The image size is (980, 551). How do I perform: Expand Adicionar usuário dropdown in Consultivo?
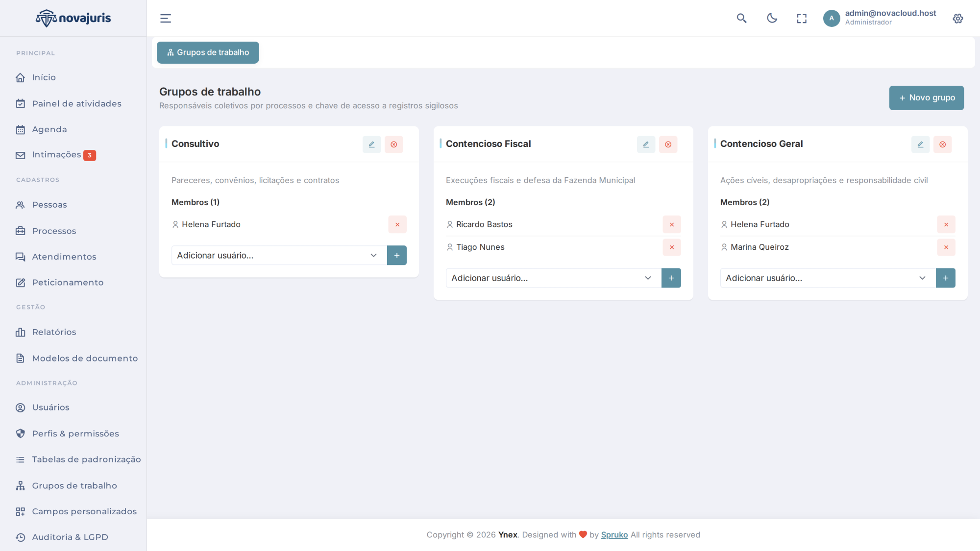click(279, 255)
